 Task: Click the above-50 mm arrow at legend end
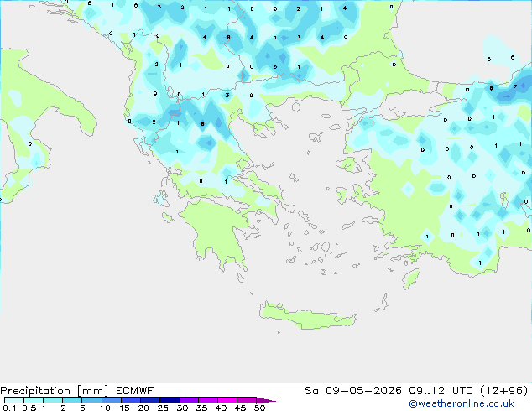click(x=266, y=400)
